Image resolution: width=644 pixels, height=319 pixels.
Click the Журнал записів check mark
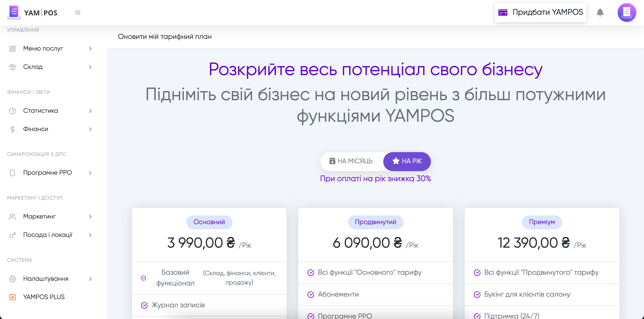(x=144, y=305)
